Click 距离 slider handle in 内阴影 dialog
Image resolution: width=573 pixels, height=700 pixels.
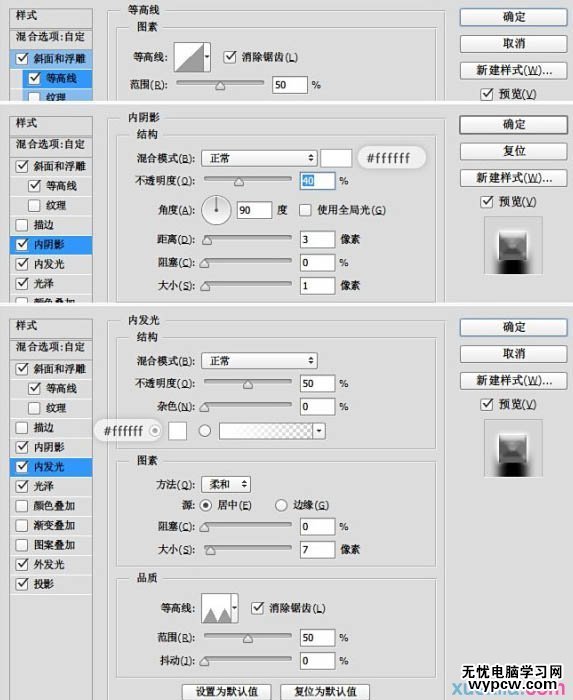[x=207, y=241]
